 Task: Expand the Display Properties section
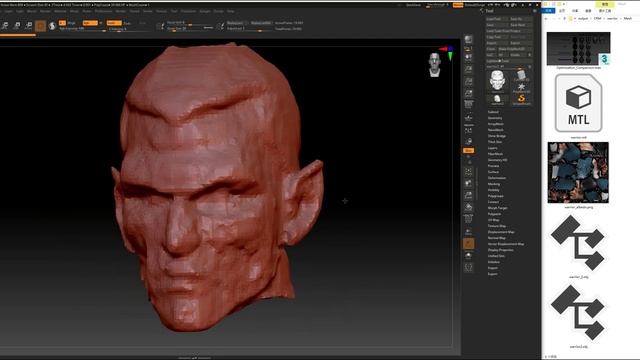[x=500, y=250]
